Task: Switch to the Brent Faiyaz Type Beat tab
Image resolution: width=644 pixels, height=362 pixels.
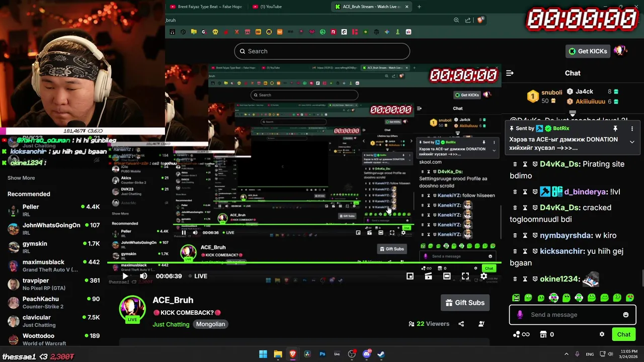Action: click(x=206, y=7)
